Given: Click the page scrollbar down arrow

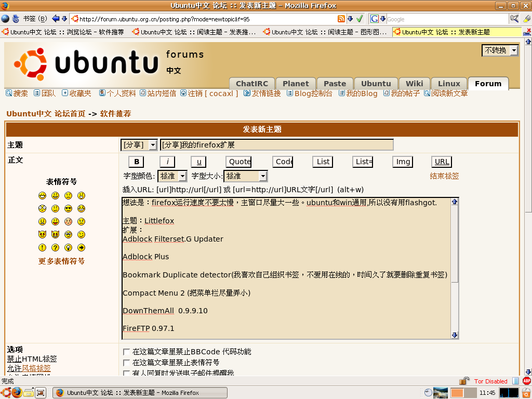Looking at the screenshot, I should (x=528, y=372).
